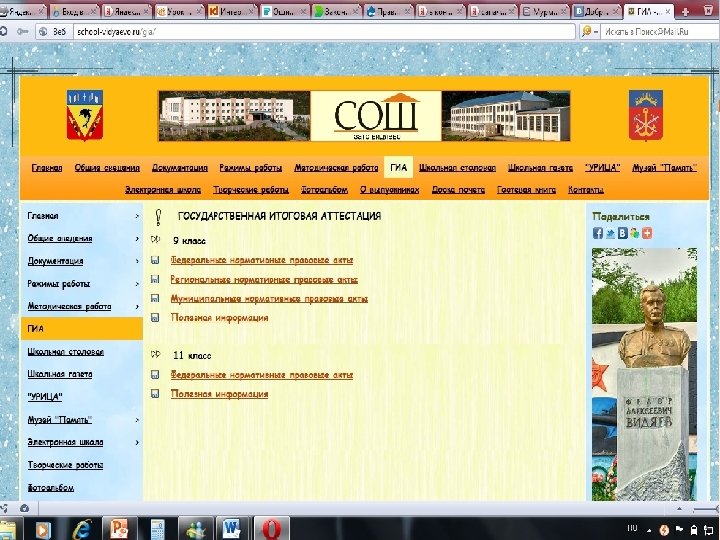
Task: Click the Action Center flag in the system tray
Action: tap(679, 529)
